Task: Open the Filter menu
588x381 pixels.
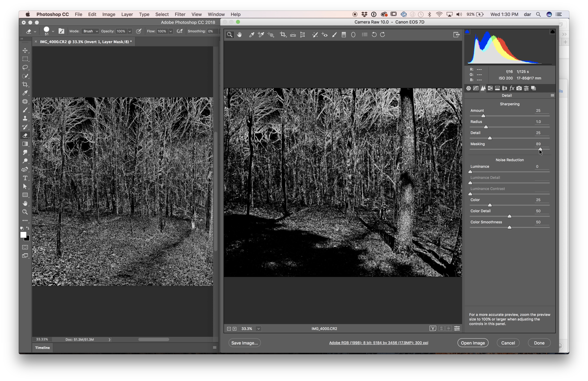Action: pyautogui.click(x=180, y=14)
